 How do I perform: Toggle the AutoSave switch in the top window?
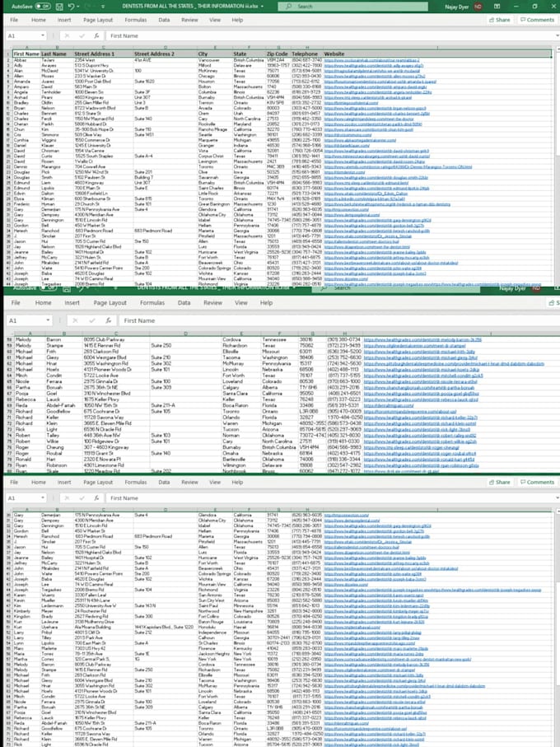tap(43, 7)
